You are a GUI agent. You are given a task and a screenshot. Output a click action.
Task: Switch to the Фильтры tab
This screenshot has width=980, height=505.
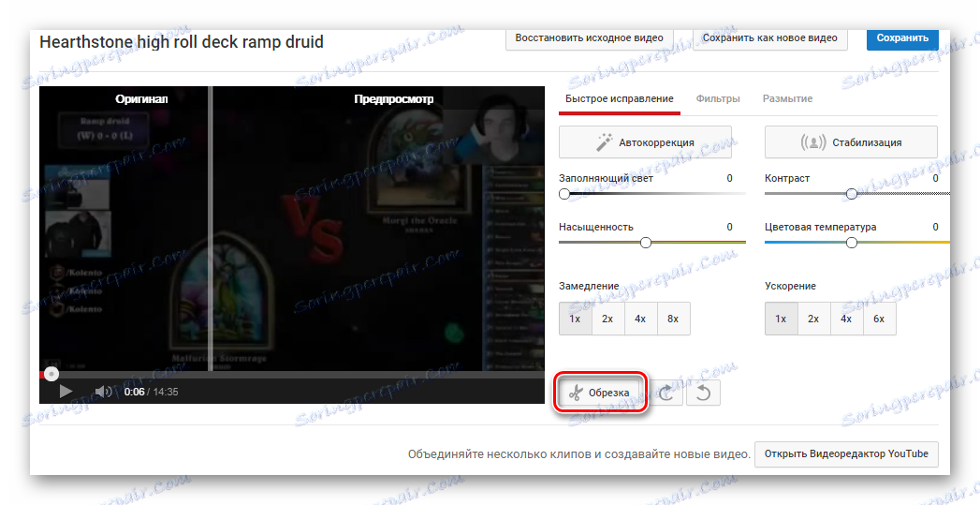(718, 99)
